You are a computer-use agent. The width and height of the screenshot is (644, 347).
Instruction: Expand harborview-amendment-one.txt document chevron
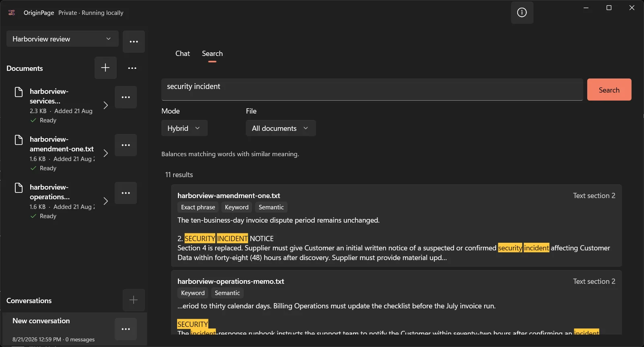click(x=105, y=153)
